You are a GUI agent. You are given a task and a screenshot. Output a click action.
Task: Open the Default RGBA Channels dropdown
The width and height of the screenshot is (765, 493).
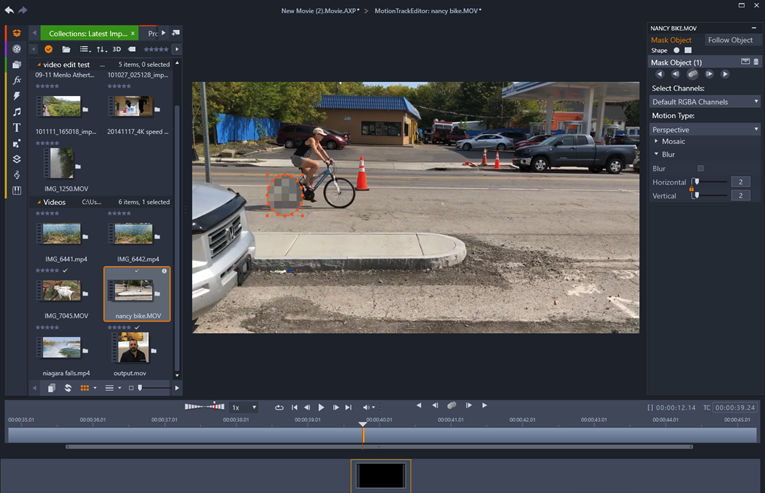(705, 102)
